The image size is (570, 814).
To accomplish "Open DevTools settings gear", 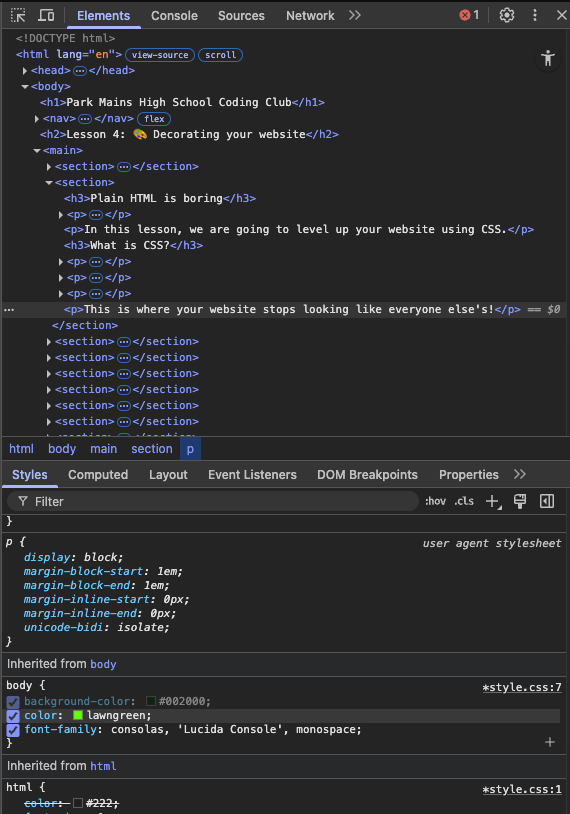I will point(507,16).
